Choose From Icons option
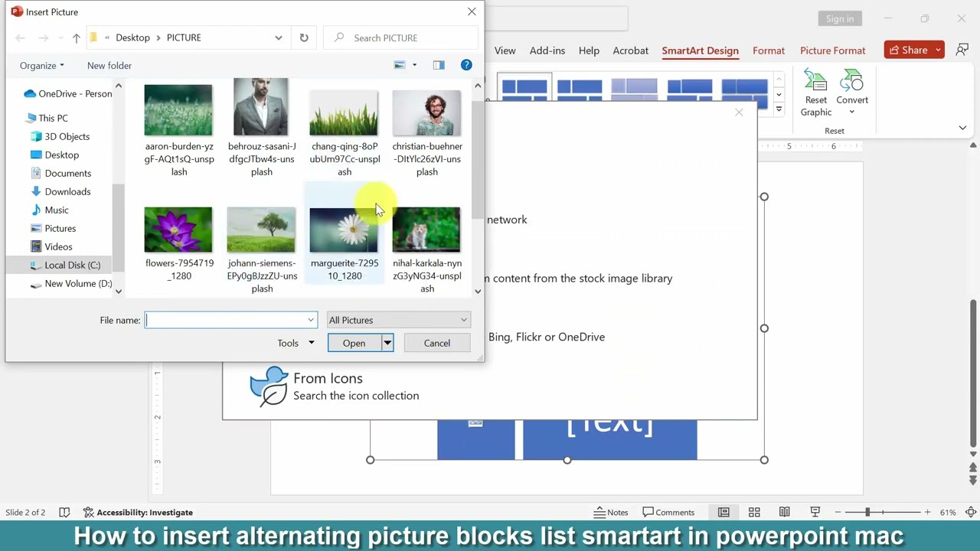The height and width of the screenshot is (551, 980). pyautogui.click(x=335, y=386)
